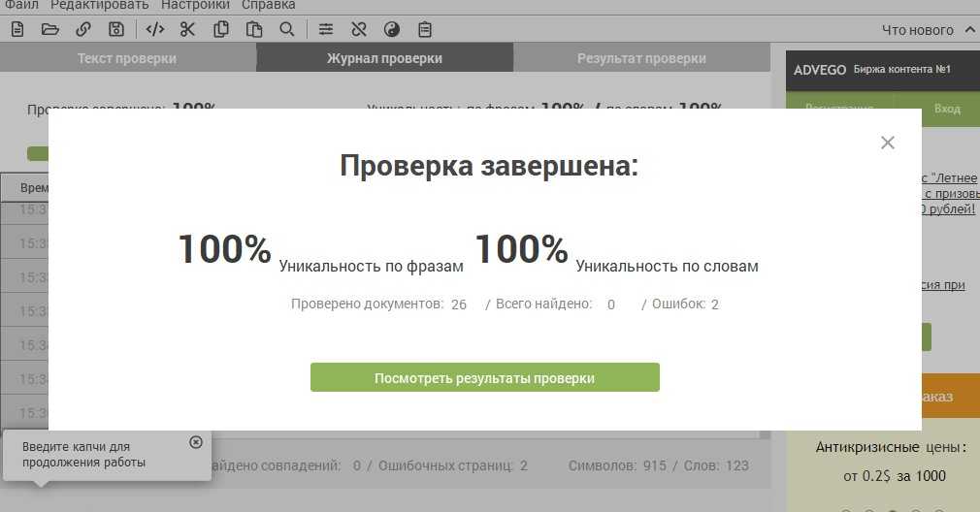Click the sliders settings icon

tap(326, 29)
